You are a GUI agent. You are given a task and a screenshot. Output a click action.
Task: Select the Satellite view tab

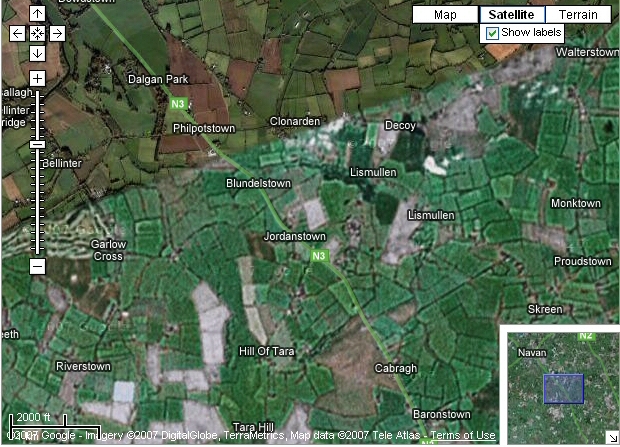[516, 14]
